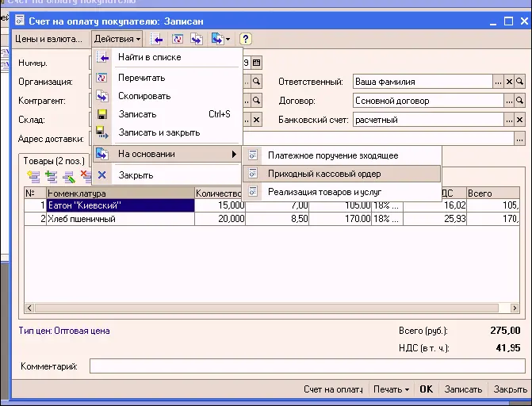
Task: Click the bottom Записать button
Action: [x=463, y=389]
